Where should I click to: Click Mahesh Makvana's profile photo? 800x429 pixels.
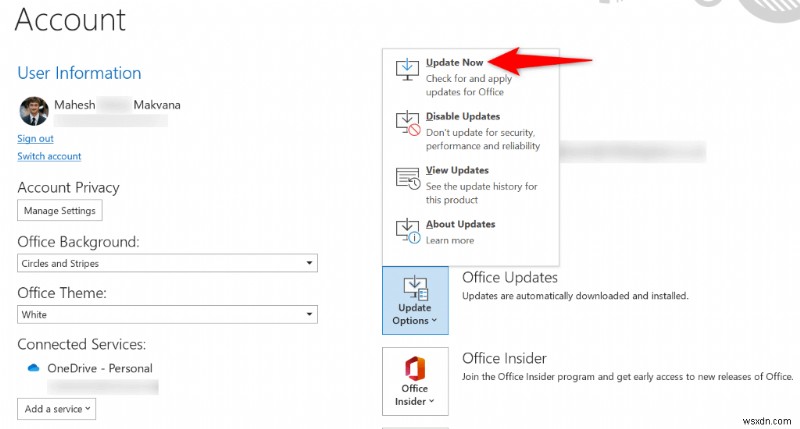coord(34,111)
